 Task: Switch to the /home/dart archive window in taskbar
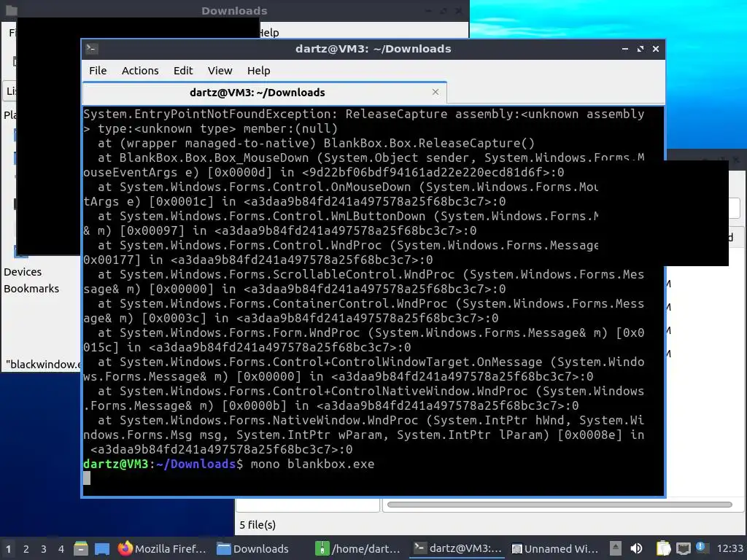pos(359,548)
